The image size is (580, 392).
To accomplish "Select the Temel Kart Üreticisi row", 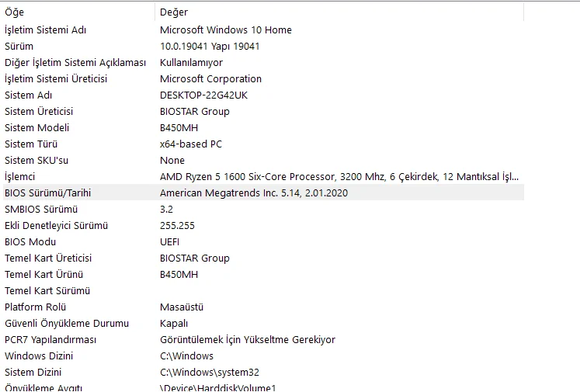I will pyautogui.click(x=48, y=258).
